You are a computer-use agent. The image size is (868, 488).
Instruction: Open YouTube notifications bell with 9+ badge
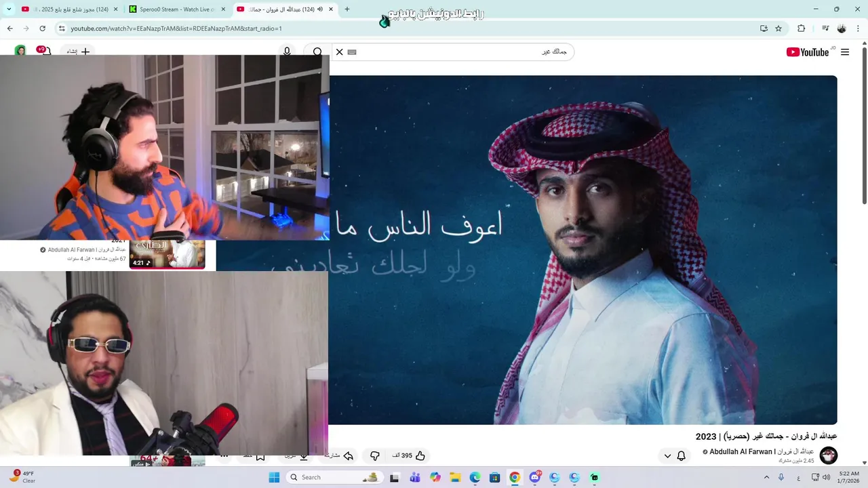[45, 52]
